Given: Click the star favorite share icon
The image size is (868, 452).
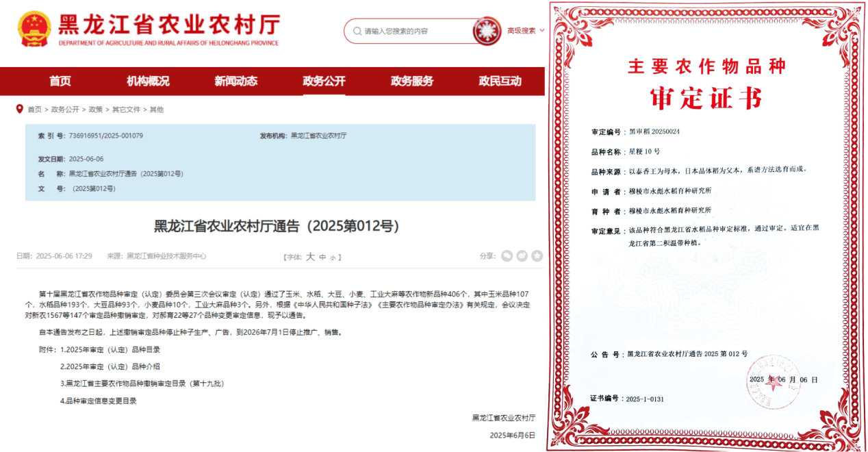Looking at the screenshot, I should click(537, 255).
